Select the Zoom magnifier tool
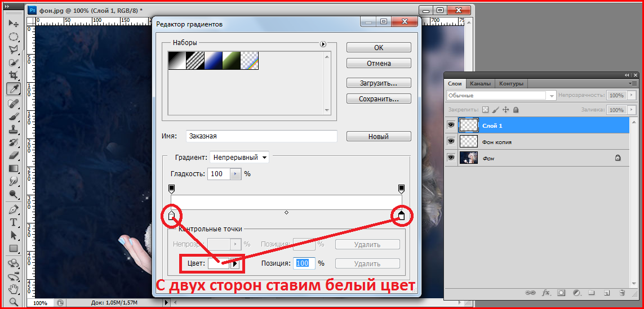This screenshot has width=644, height=309. pos(13,302)
